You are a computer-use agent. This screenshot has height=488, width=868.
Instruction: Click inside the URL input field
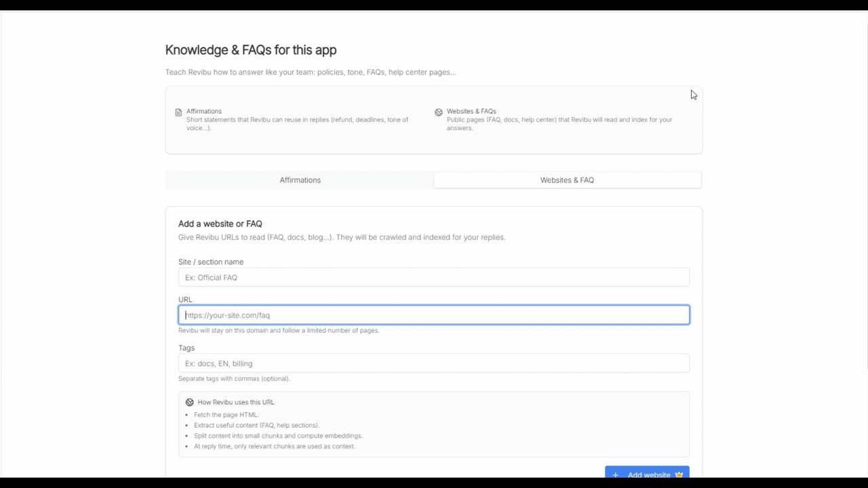point(433,314)
